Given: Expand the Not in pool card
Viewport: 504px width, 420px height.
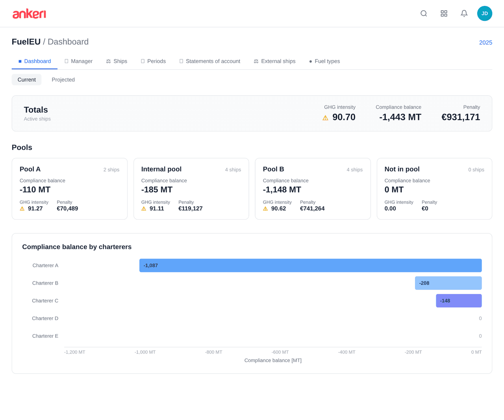Looking at the screenshot, I should pyautogui.click(x=434, y=189).
